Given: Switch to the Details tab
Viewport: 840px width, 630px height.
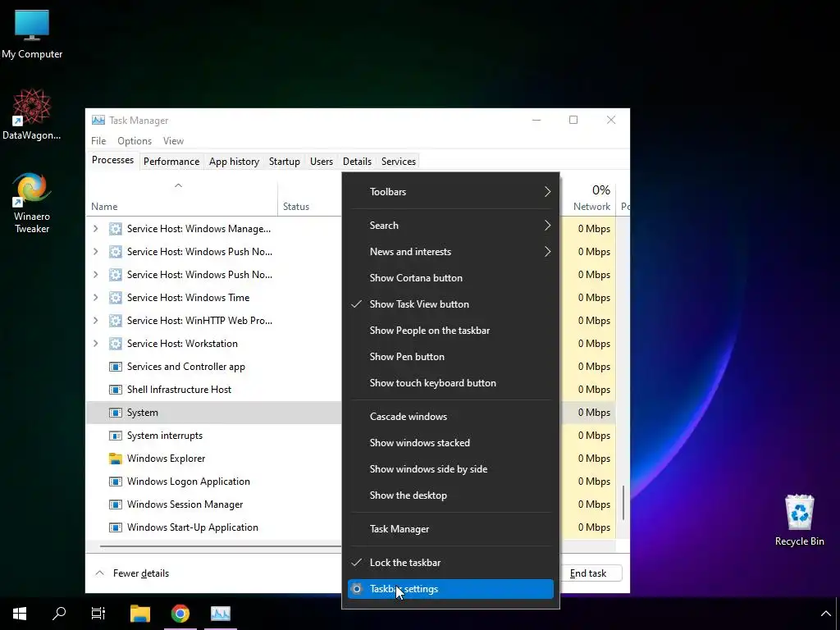Looking at the screenshot, I should click(358, 162).
